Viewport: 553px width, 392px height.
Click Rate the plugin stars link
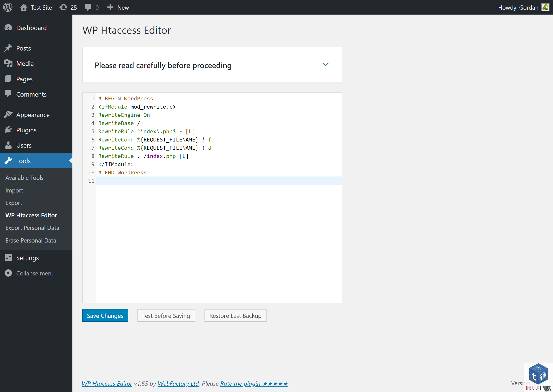click(x=254, y=383)
